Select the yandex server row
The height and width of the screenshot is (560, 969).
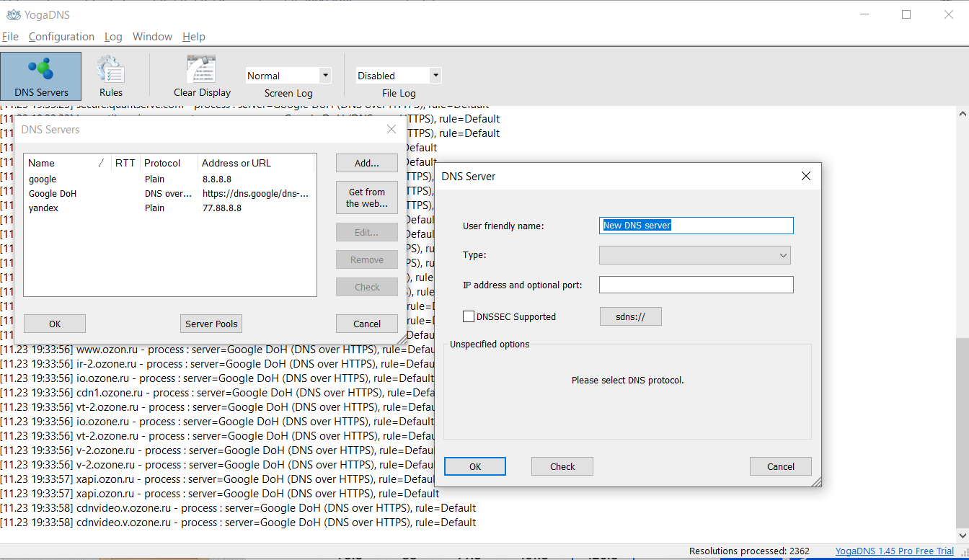coord(169,208)
